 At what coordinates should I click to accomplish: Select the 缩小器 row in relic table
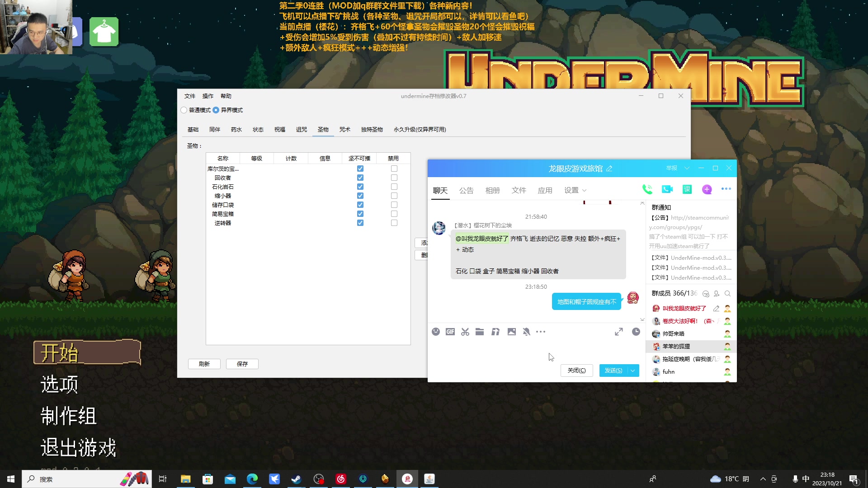click(308, 196)
